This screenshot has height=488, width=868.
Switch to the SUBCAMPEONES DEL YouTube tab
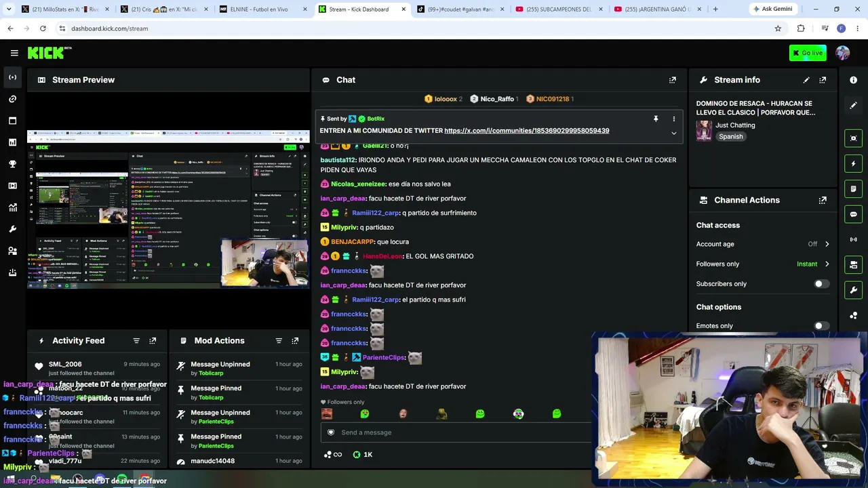559,9
